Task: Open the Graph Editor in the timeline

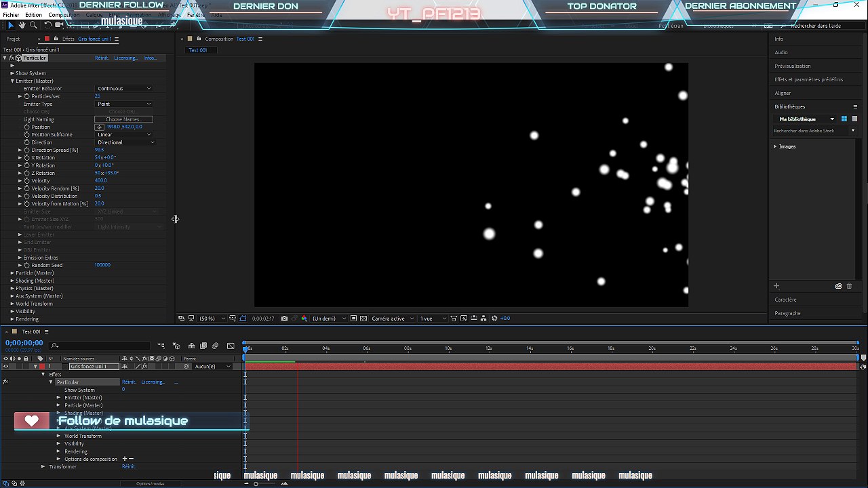Action: tap(231, 346)
